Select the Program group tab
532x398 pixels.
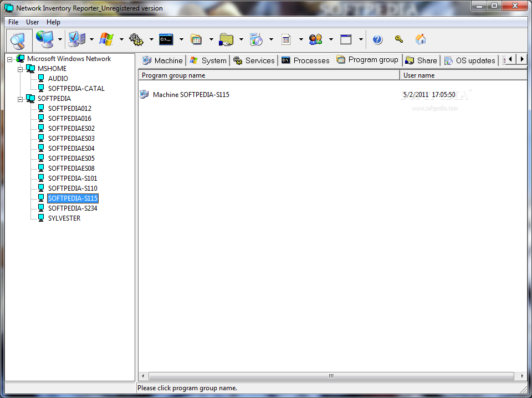pos(368,60)
